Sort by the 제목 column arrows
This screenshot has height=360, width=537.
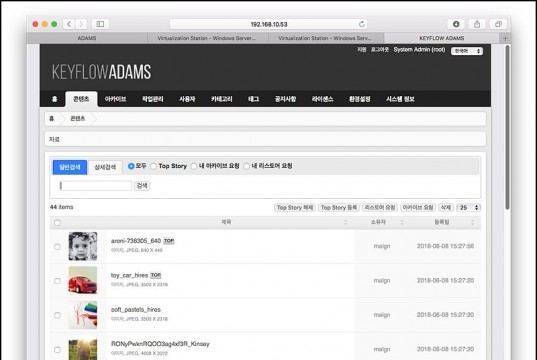[x=346, y=223]
